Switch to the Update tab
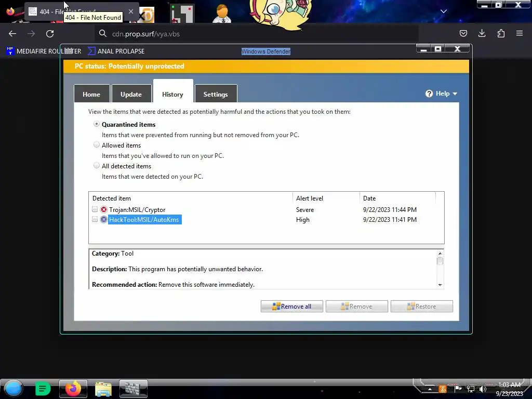Viewport: 532px width, 399px height. coord(131,94)
